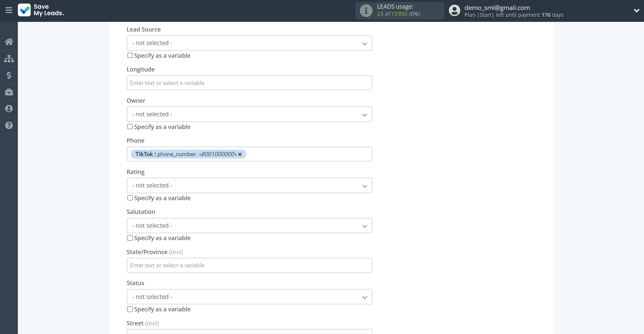Click the help/question mark icon in sidebar

pos(9,125)
